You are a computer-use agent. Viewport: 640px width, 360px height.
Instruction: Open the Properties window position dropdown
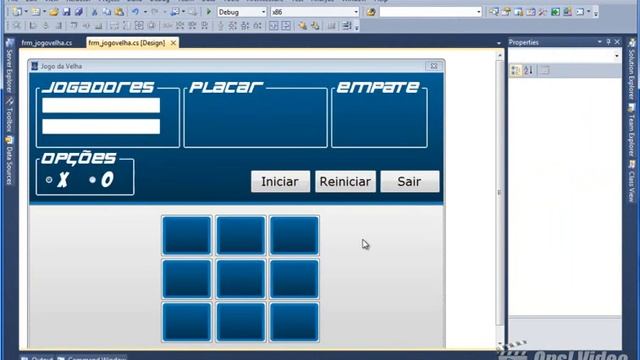click(x=599, y=42)
